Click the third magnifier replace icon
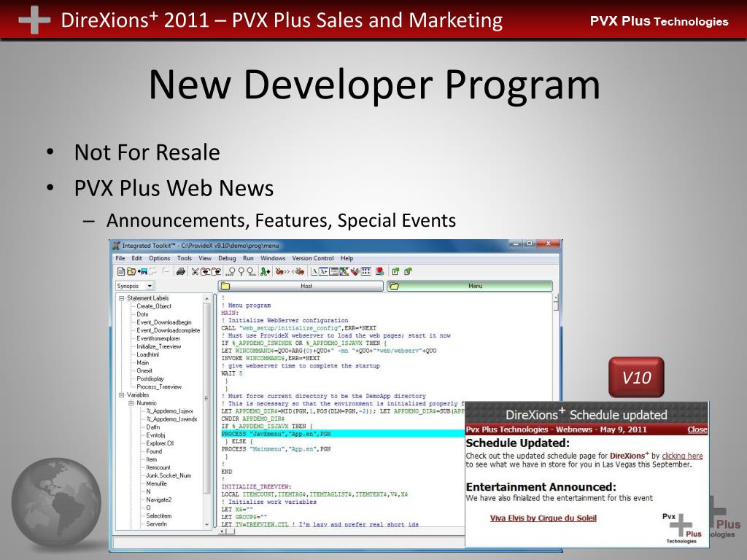The image size is (747, 560). (251, 271)
